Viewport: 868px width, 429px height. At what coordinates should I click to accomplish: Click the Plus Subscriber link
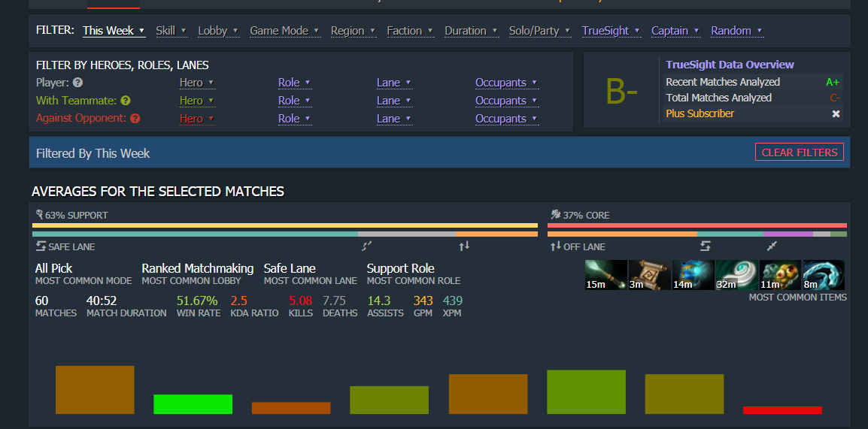[700, 113]
